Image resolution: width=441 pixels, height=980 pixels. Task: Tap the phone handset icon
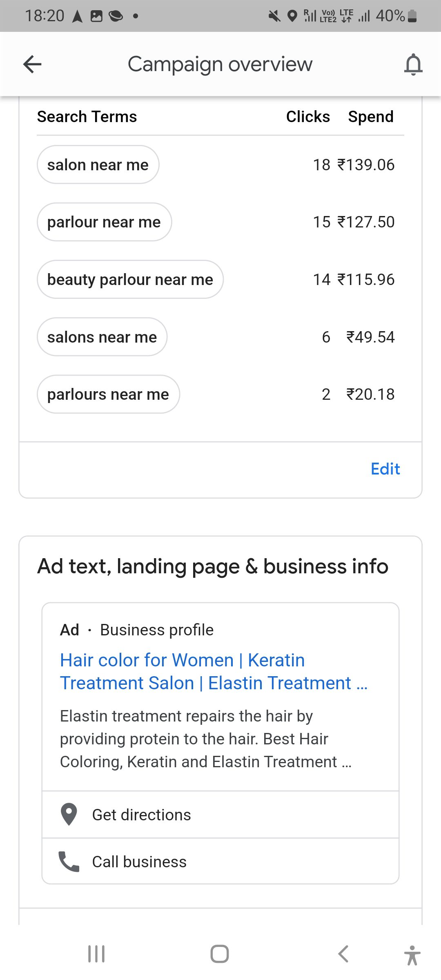[69, 862]
